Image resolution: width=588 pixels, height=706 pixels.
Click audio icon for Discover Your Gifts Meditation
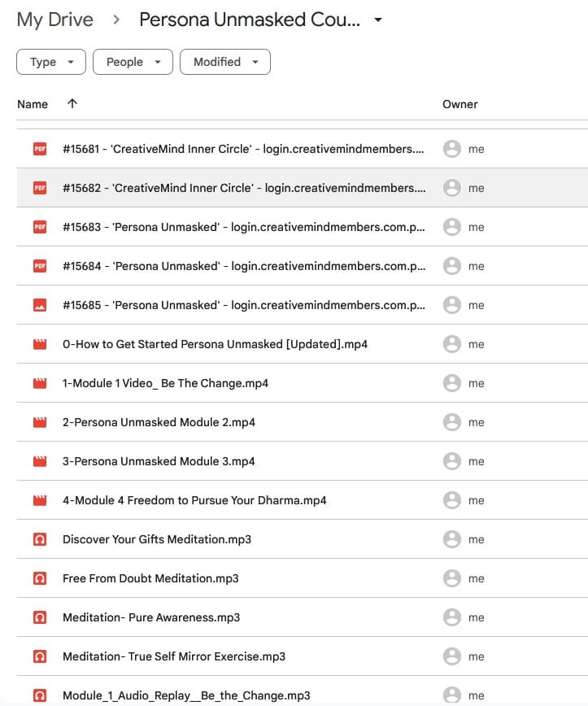click(39, 539)
